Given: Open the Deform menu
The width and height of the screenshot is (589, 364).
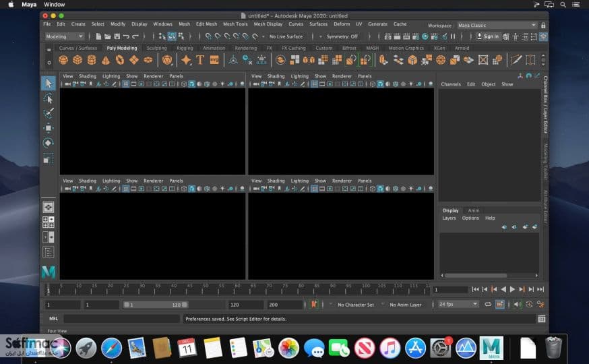Looking at the screenshot, I should pyautogui.click(x=342, y=24).
